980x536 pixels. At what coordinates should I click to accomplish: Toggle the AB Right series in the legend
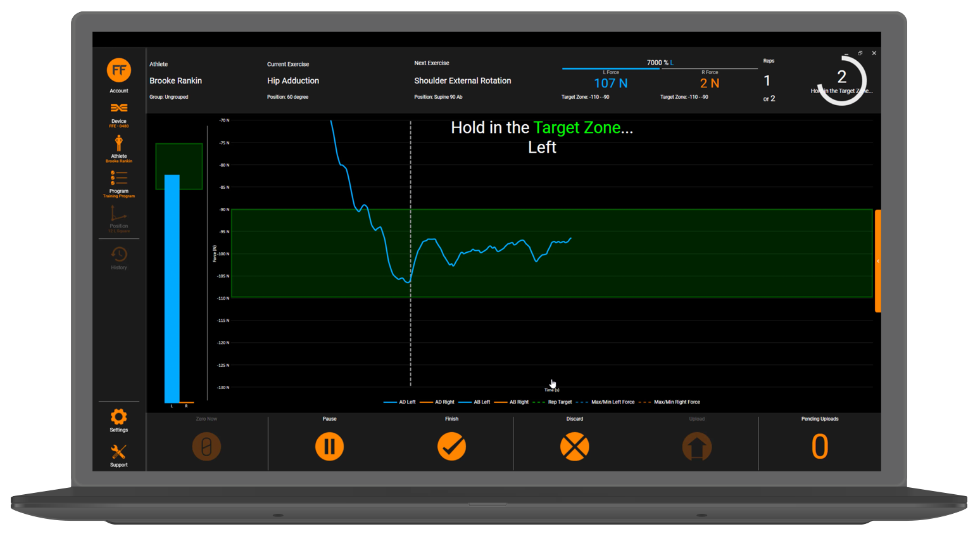(x=512, y=402)
